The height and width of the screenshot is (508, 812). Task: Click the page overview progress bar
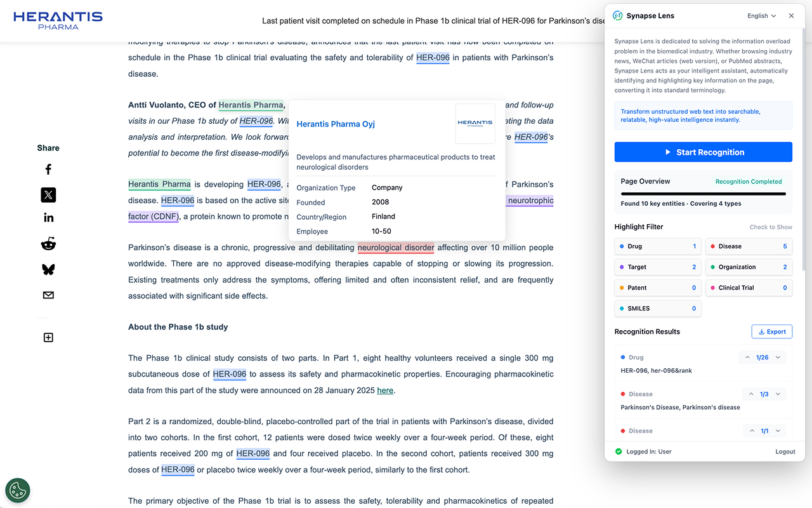point(704,194)
